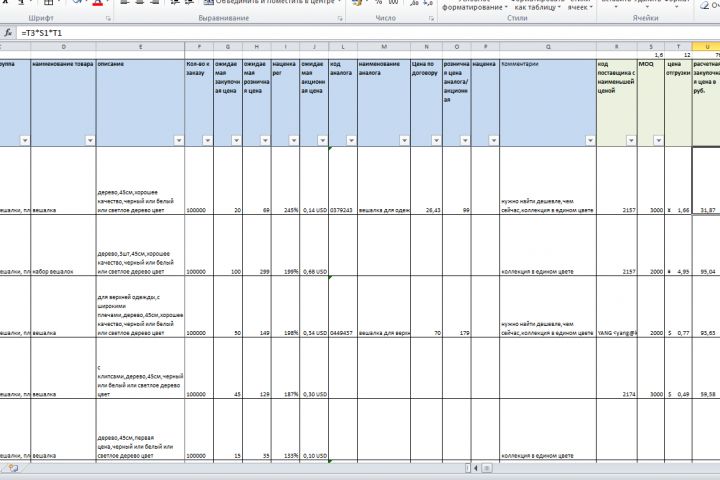Click into the formula bar showing =T3*S1*T1
The height and width of the screenshot is (480, 720).
pos(367,33)
